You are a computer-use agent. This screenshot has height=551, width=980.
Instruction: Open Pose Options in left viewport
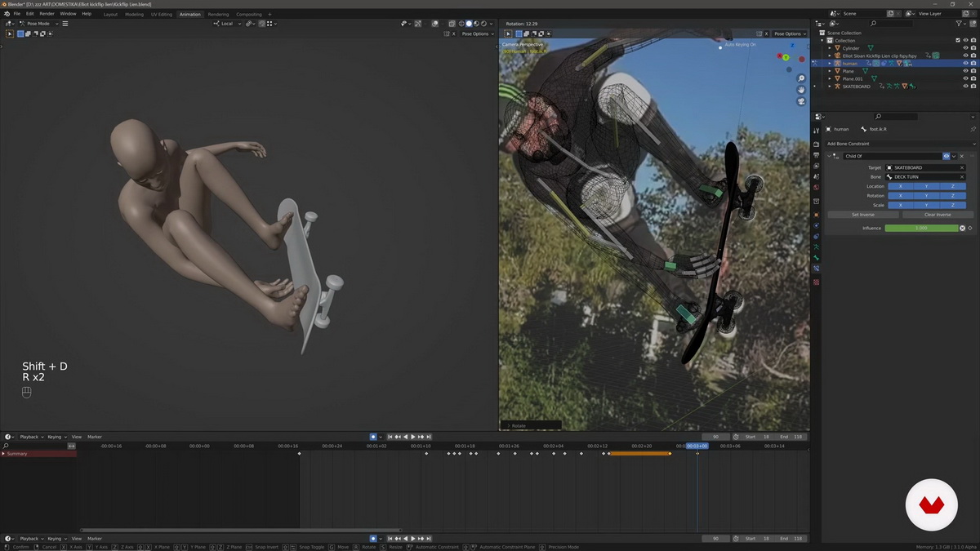tap(475, 34)
